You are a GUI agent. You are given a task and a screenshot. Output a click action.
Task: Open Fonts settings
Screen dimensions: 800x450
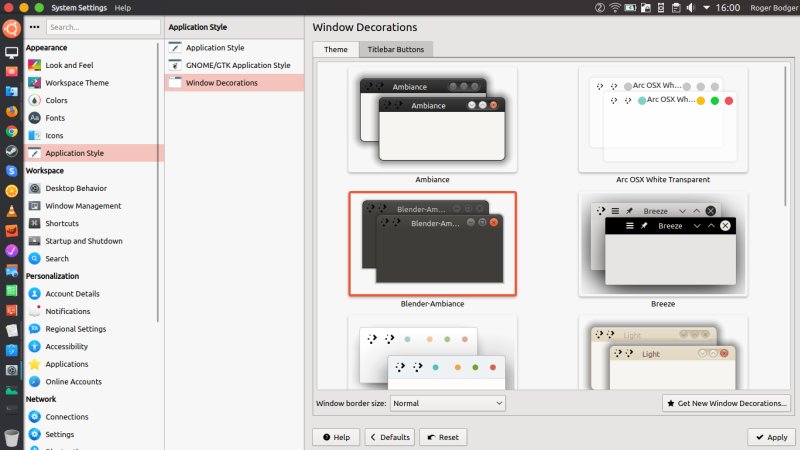(x=55, y=118)
